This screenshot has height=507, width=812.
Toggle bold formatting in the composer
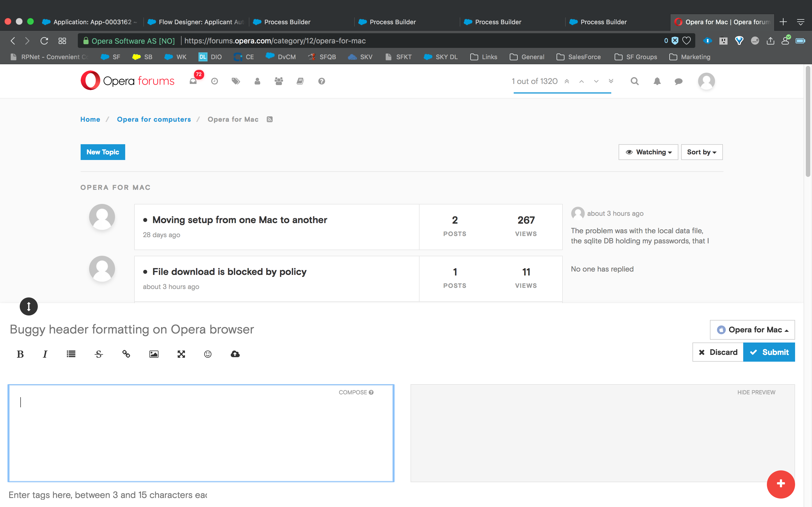click(x=20, y=354)
